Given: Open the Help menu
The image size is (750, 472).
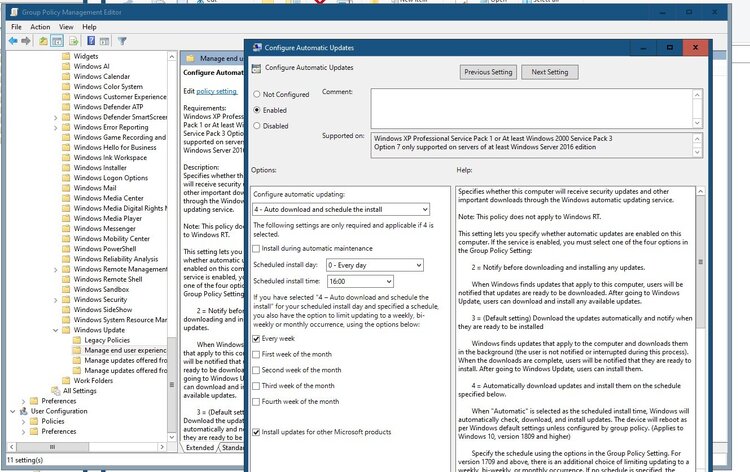Looking at the screenshot, I should tap(89, 27).
